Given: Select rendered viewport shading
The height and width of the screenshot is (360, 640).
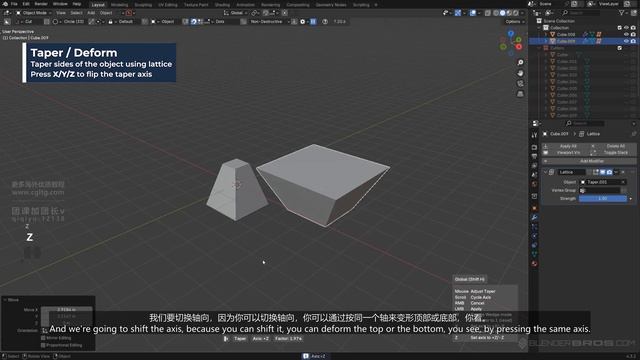Looking at the screenshot, I should coord(516,13).
